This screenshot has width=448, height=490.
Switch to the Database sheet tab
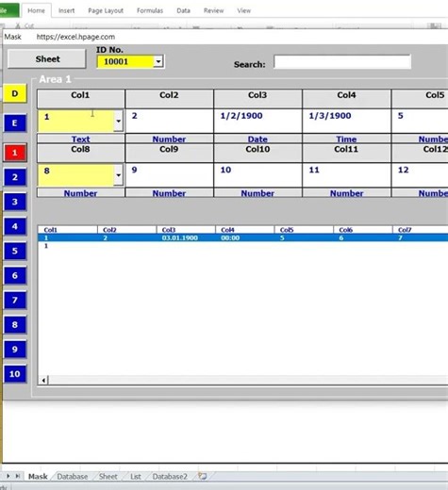(x=73, y=477)
